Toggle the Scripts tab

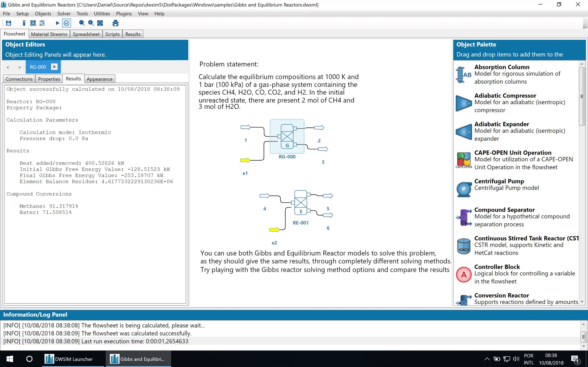coord(112,34)
